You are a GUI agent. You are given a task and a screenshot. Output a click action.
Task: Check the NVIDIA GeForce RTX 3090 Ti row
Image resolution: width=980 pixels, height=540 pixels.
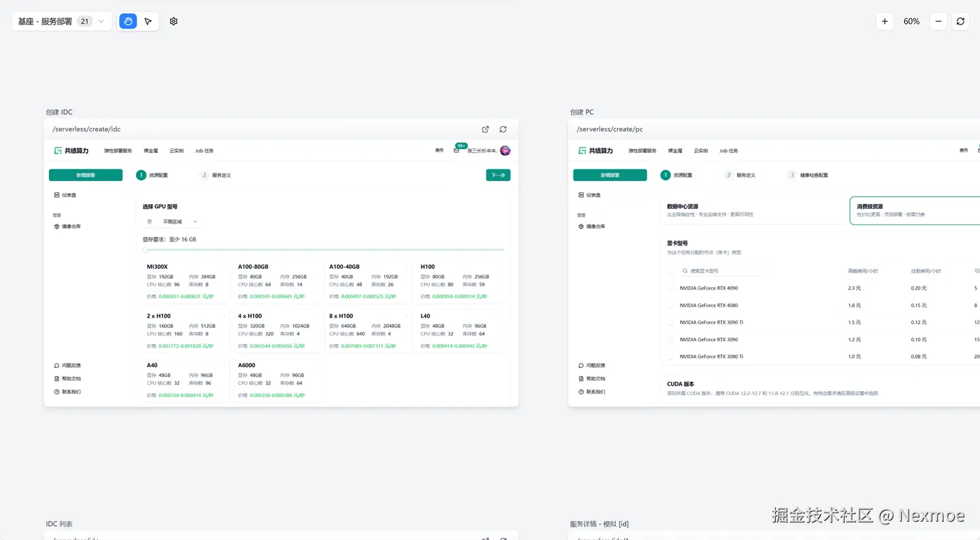click(x=671, y=322)
